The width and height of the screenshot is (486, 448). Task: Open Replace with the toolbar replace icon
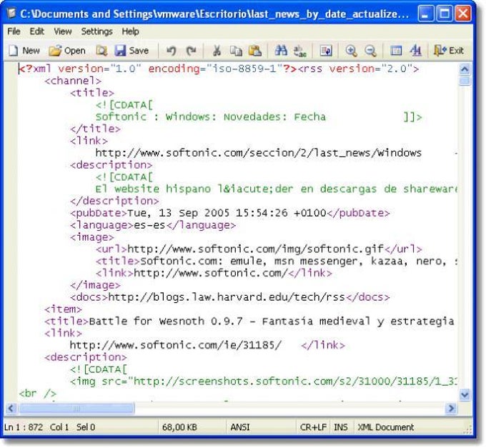tap(300, 50)
